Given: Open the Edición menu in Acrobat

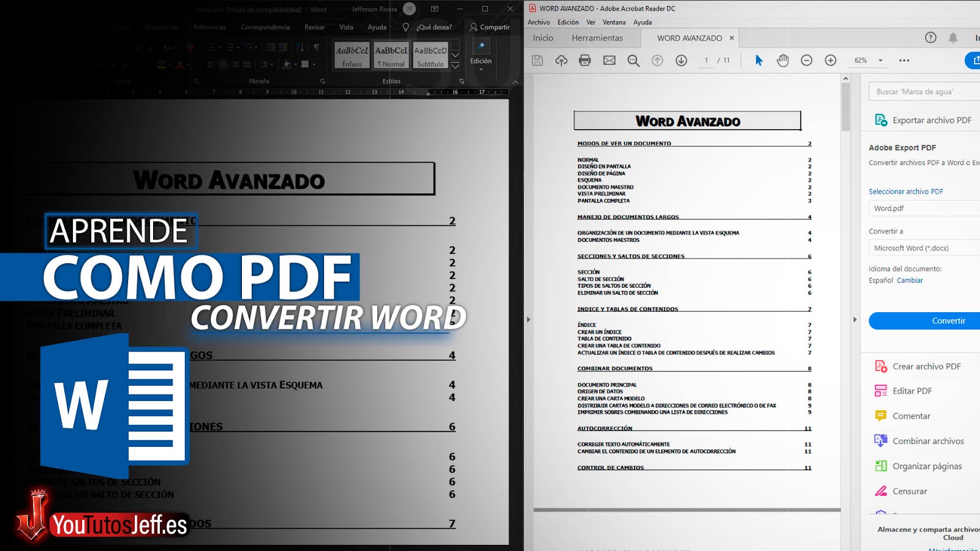Looking at the screenshot, I should coord(568,22).
